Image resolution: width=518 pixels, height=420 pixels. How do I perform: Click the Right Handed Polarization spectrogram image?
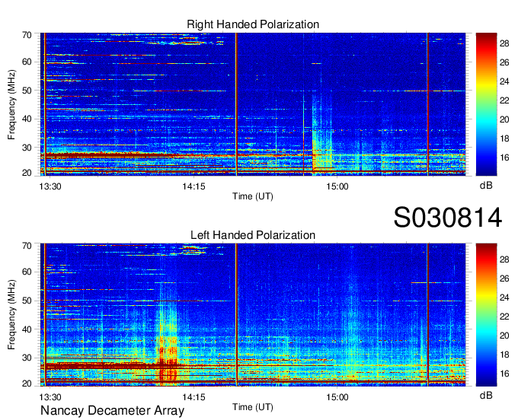point(253,104)
